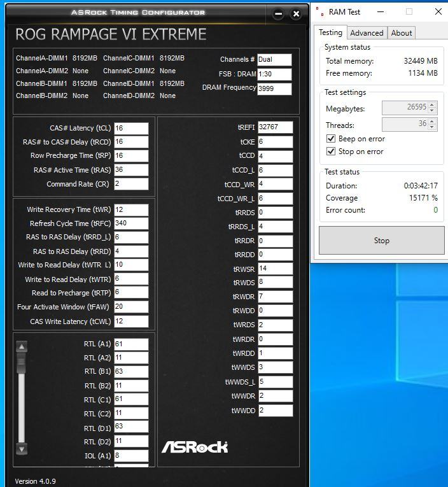
Task: Select the tCCD value field
Action: pyautogui.click(x=276, y=156)
